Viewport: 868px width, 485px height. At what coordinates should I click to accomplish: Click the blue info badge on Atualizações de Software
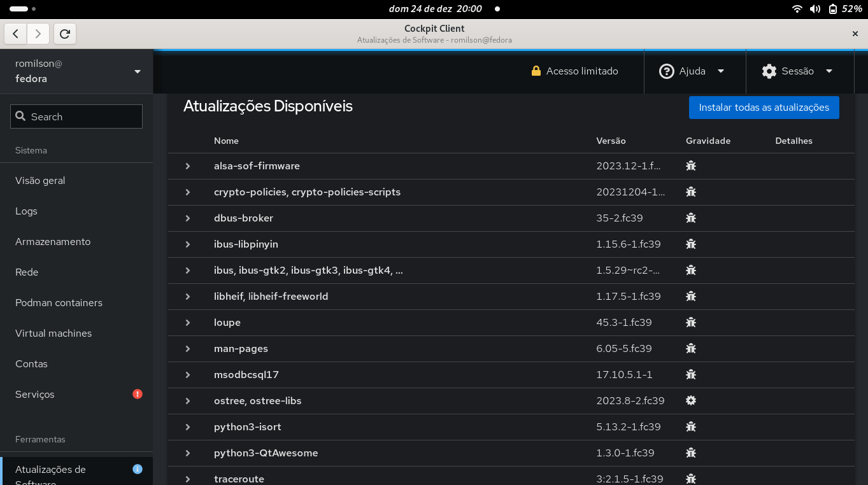(x=138, y=469)
